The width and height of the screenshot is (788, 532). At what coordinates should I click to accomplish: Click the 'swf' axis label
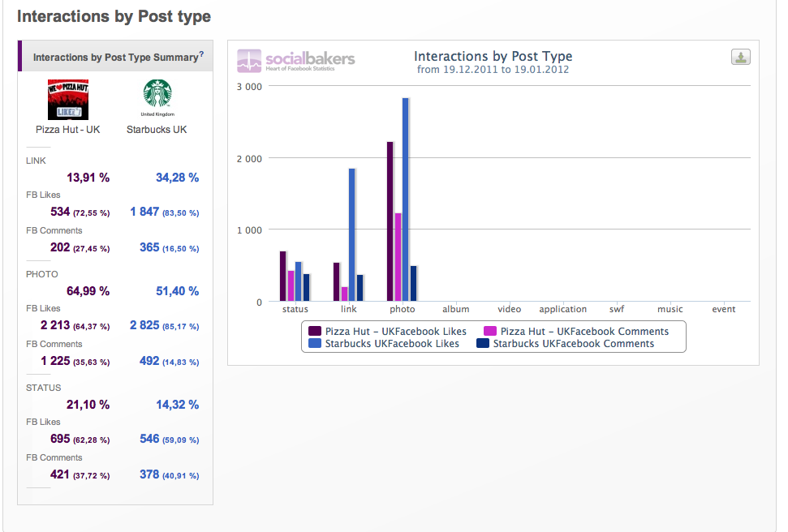click(617, 309)
